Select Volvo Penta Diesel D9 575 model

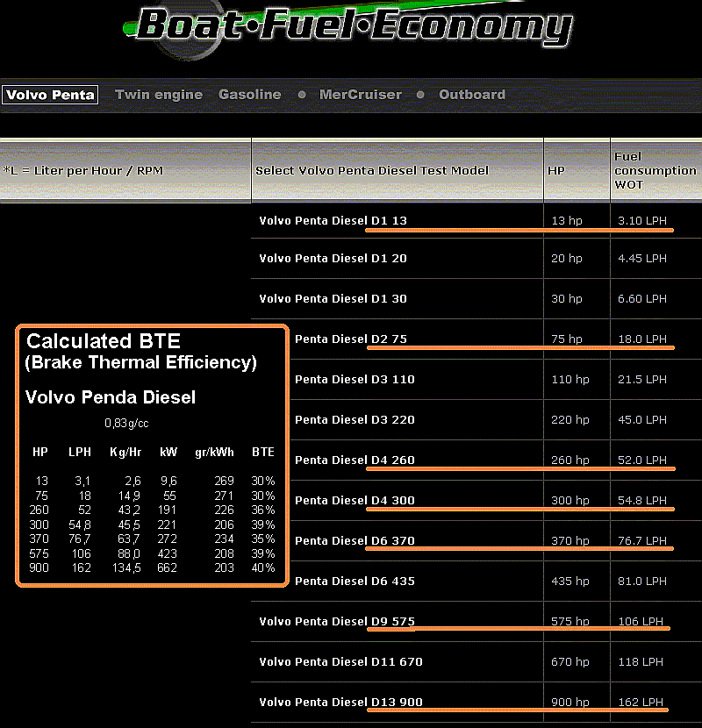(337, 622)
